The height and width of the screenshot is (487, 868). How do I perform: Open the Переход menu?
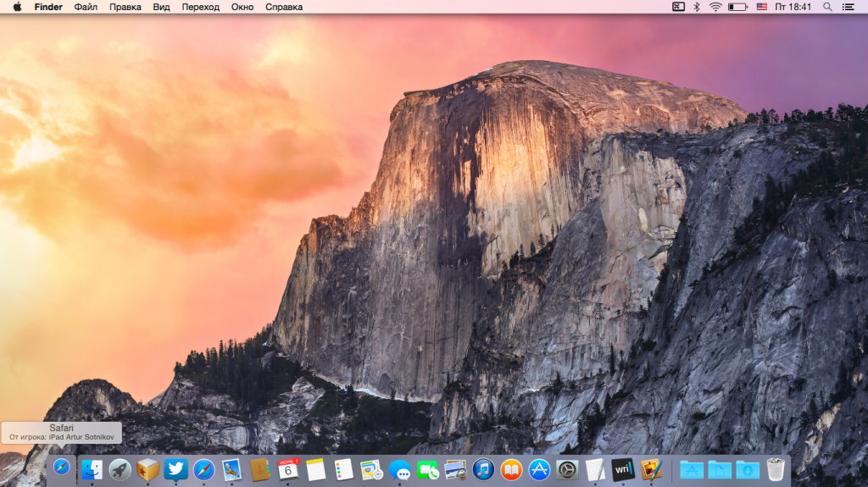coord(200,7)
